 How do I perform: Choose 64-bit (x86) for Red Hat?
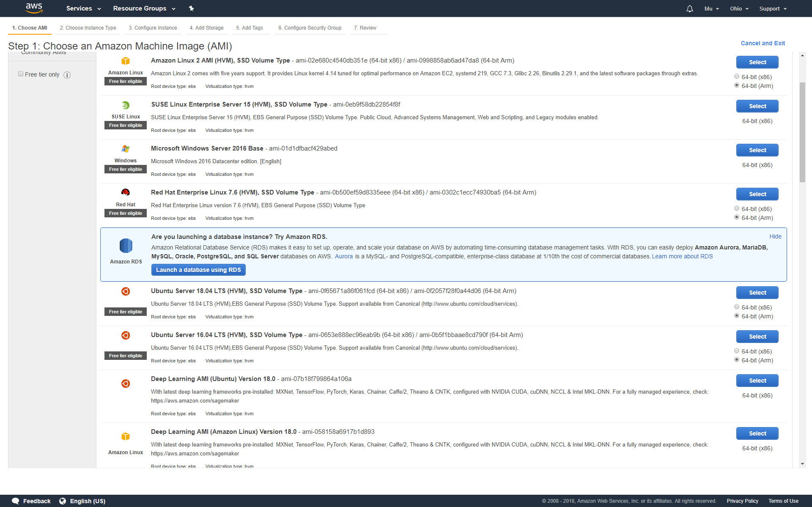tap(737, 208)
